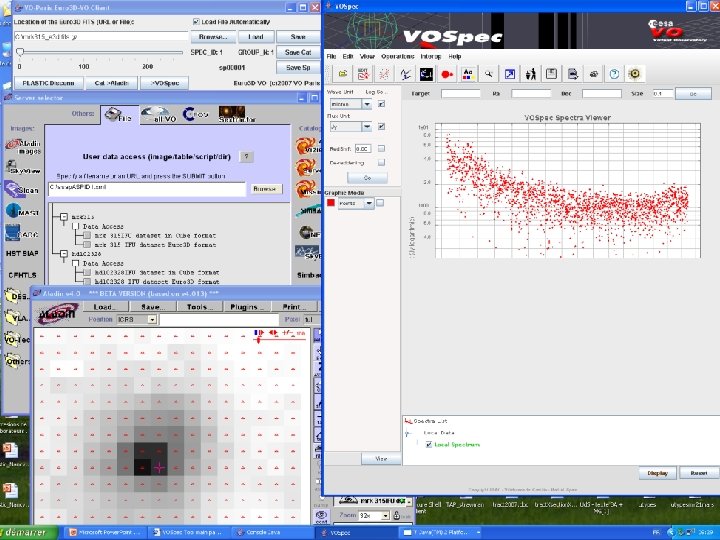Click the second VOSpec toolbar icon with red graph
The width and height of the screenshot is (720, 540).
tap(363, 74)
